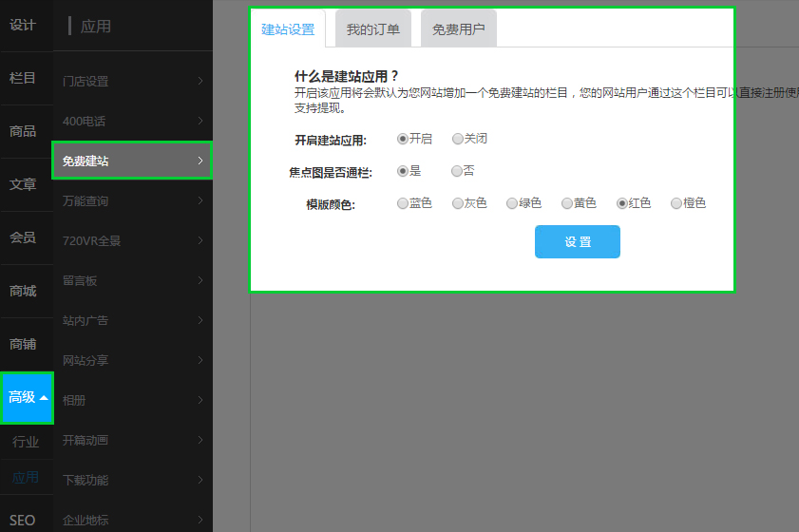Screen dimensions: 799x532
Task: Select the 关闭 radio option
Action: pos(458,139)
